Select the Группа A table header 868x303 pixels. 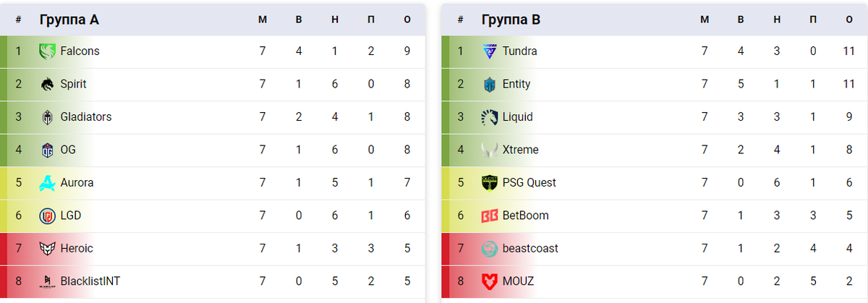(69, 20)
